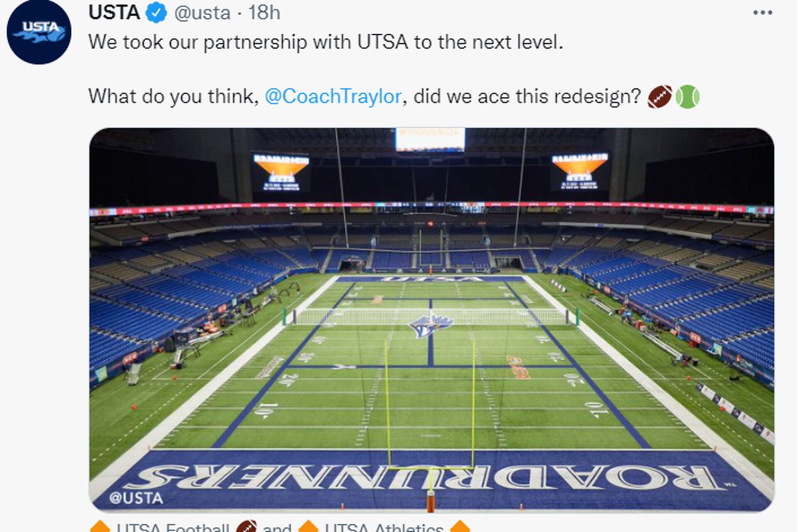Open the USTA profile avatar
The image size is (798, 532).
coord(39,32)
